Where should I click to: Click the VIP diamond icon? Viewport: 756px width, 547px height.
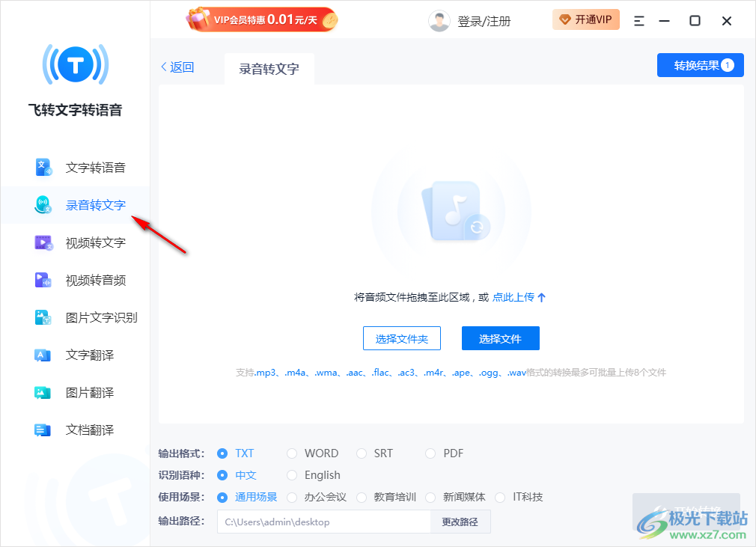[x=564, y=19]
